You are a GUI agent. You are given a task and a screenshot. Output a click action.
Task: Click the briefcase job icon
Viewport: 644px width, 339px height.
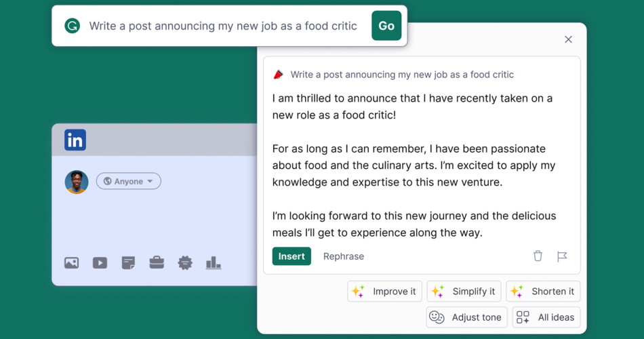(157, 262)
